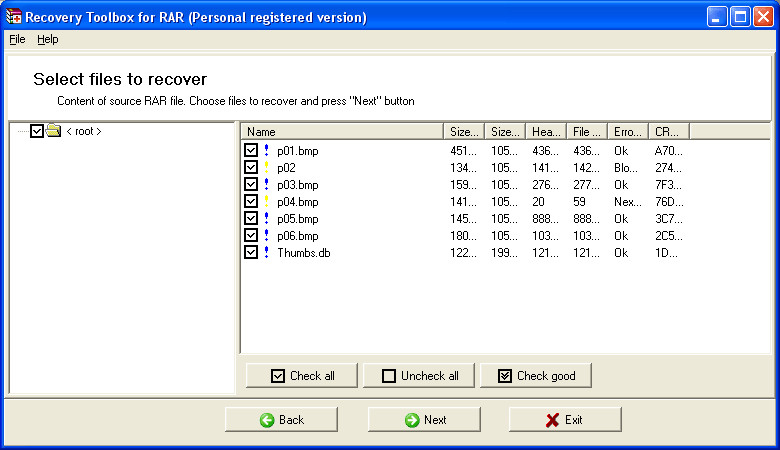
Task: Click the Erro... column header
Action: click(628, 132)
